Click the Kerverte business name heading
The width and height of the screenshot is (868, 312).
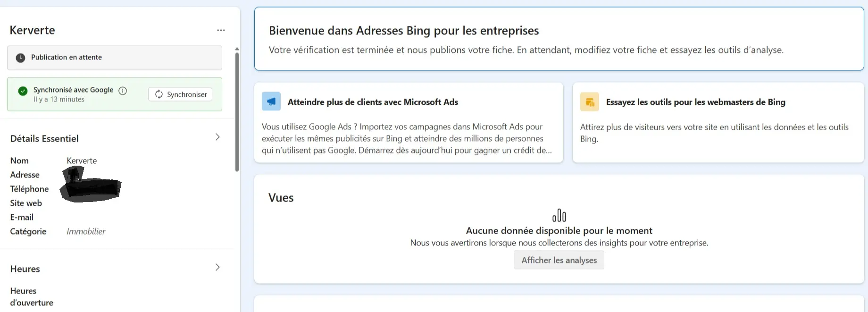pyautogui.click(x=32, y=30)
